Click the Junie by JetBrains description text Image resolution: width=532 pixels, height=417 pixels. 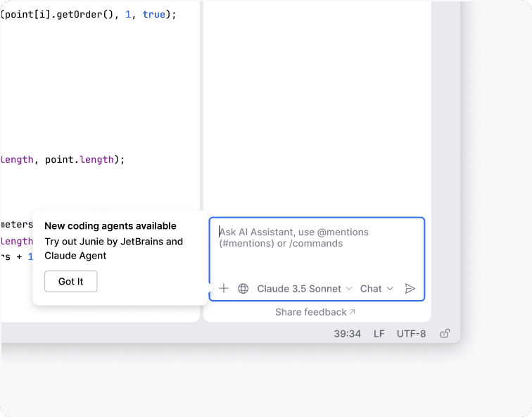point(113,242)
